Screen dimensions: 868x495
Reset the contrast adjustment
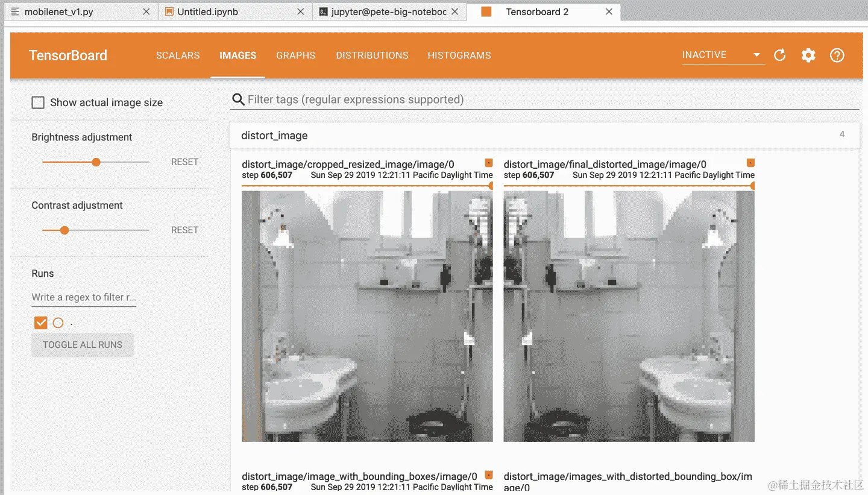184,230
